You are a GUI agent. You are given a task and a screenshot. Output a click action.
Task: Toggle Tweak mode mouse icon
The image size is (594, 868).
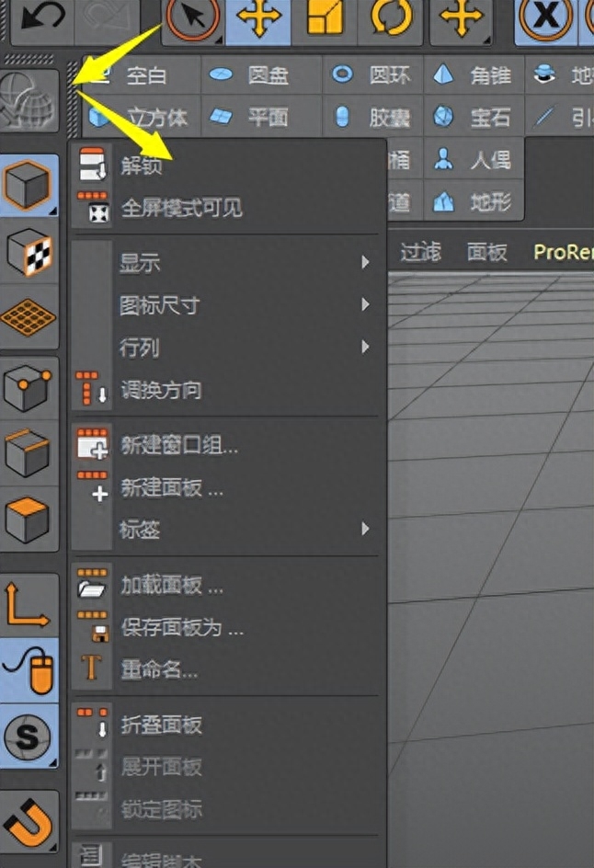pos(29,670)
